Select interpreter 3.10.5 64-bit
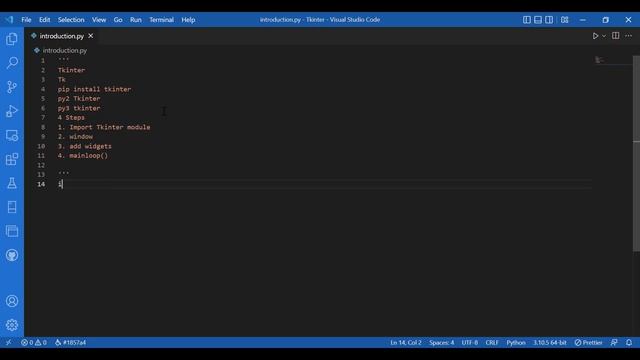 point(550,342)
